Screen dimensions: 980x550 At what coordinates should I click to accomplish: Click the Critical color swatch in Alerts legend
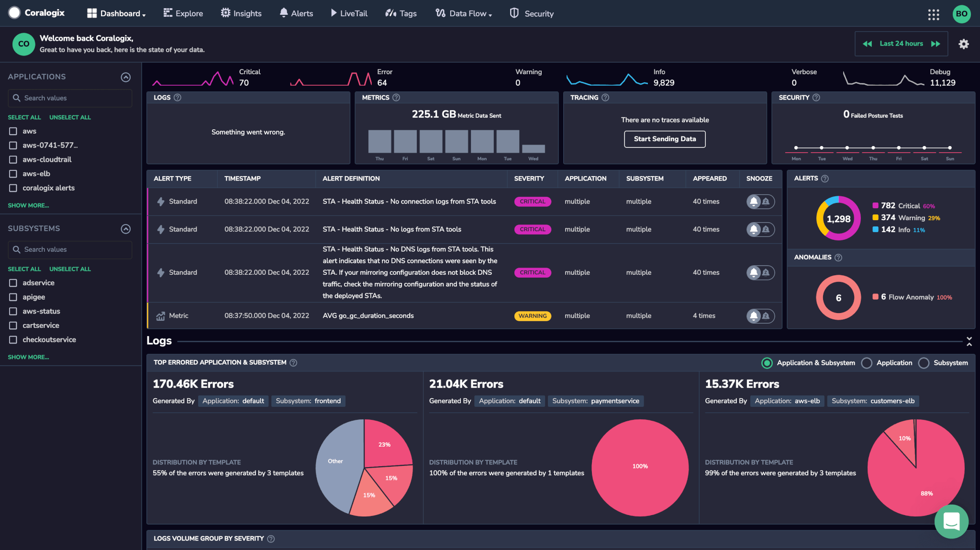875,206
